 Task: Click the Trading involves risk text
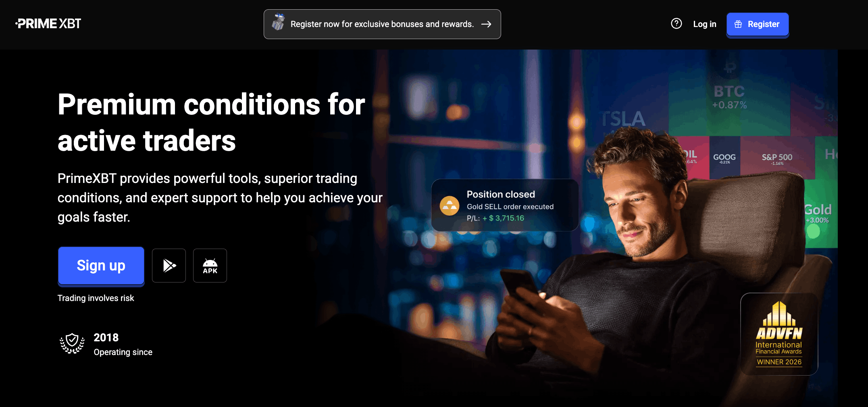pos(96,298)
